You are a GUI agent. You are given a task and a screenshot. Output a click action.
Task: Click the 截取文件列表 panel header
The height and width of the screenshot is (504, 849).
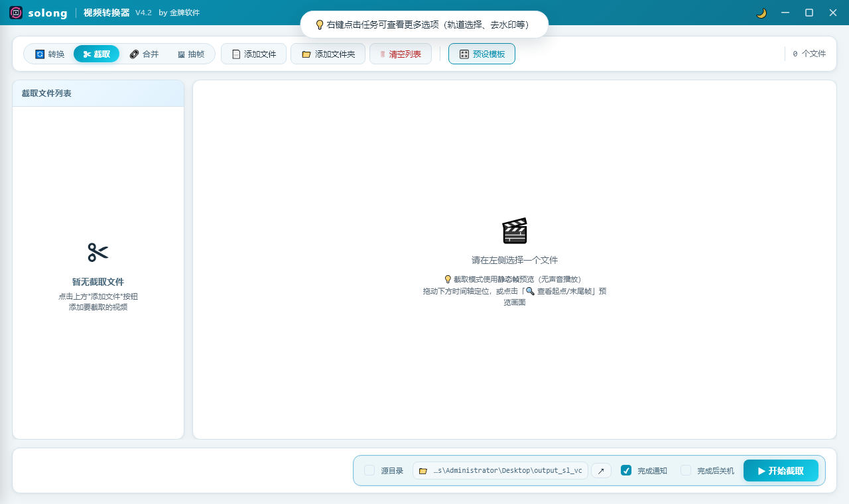click(x=98, y=94)
